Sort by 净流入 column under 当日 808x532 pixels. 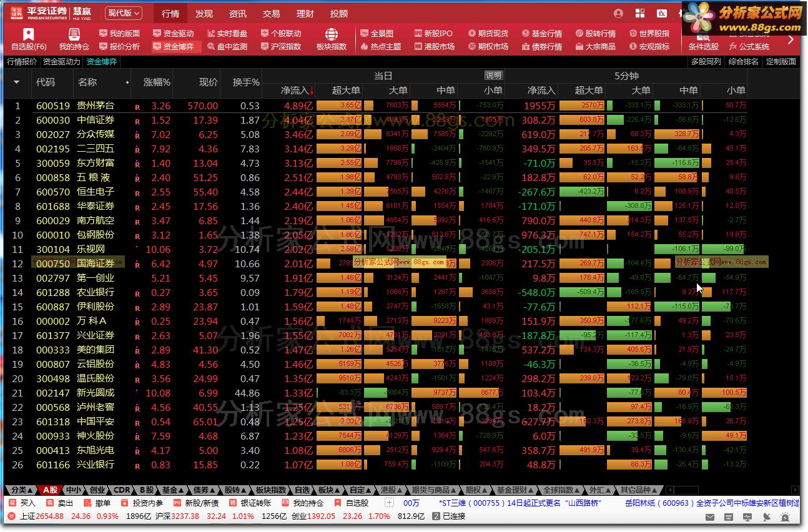point(295,91)
